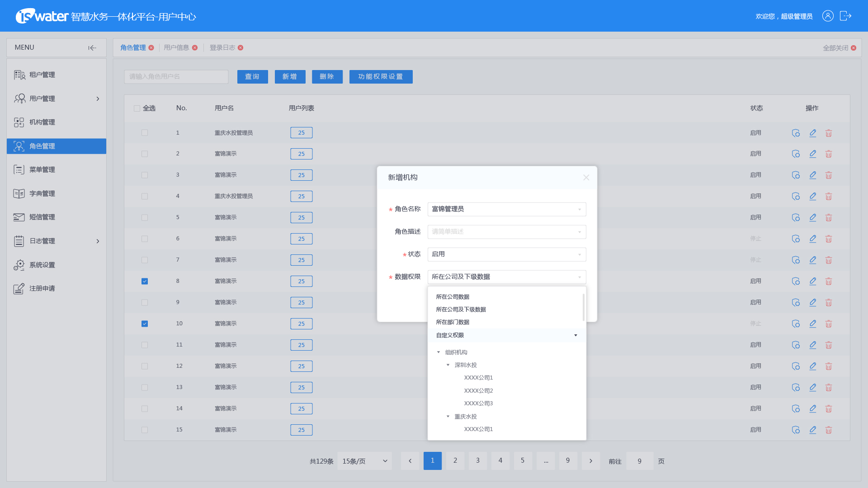Open row 9 user list count 25
Viewport: 868px width, 488px height.
click(x=302, y=303)
